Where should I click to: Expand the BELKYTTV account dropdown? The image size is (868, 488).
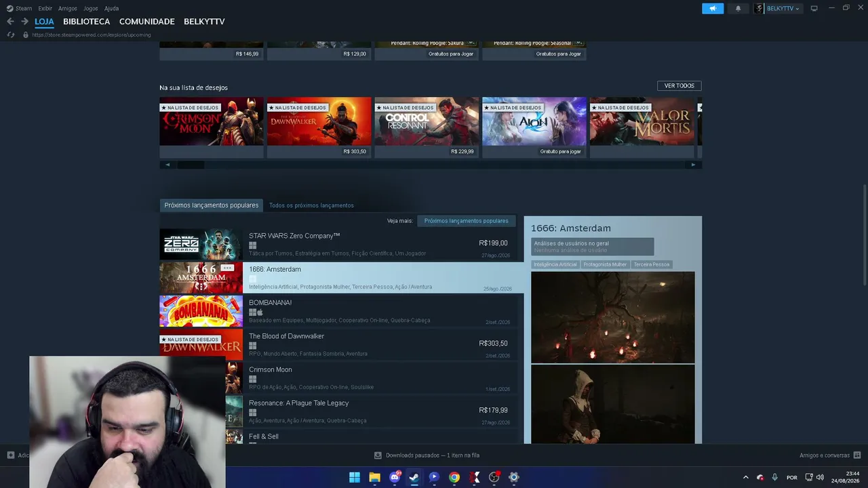pyautogui.click(x=783, y=8)
